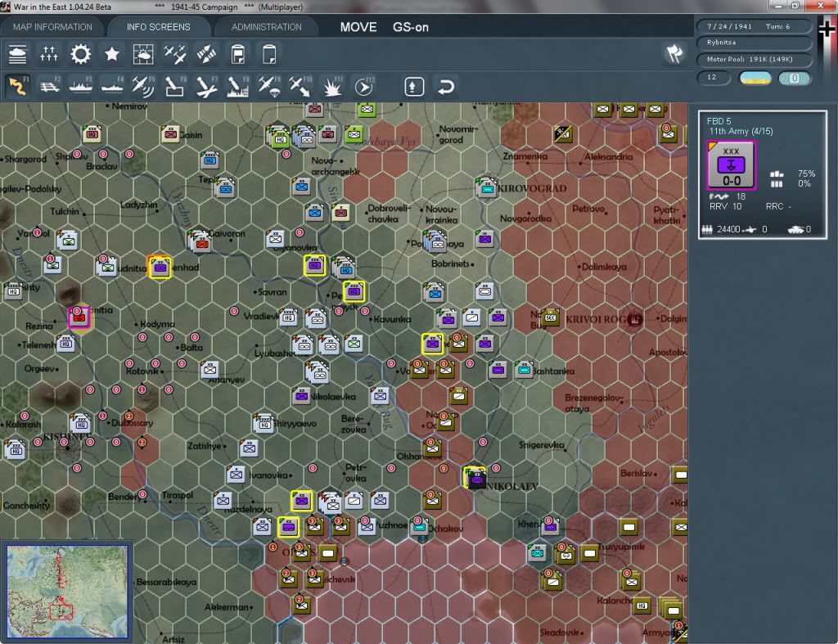
Task: Click the 11th Army (4/15) link
Action: pyautogui.click(x=741, y=132)
